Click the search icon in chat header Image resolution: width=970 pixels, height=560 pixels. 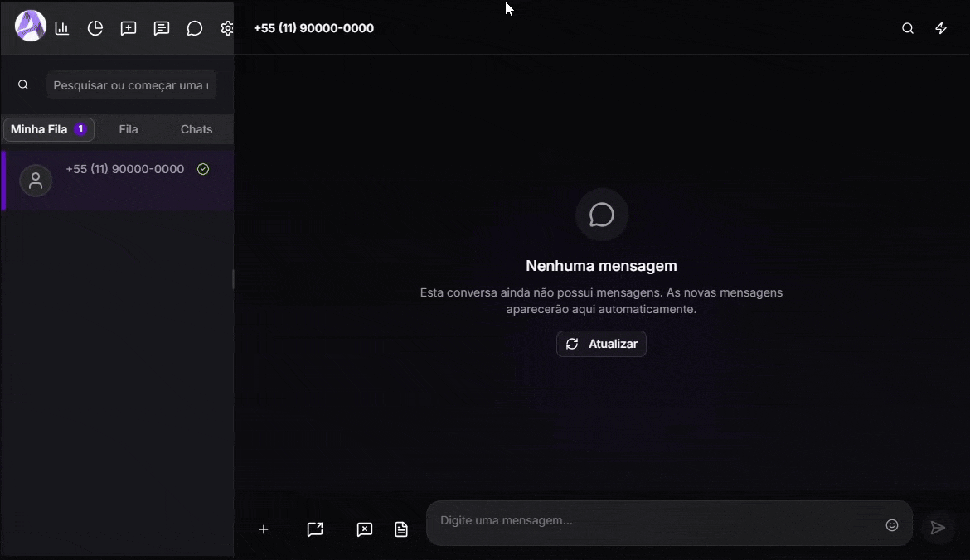point(908,28)
